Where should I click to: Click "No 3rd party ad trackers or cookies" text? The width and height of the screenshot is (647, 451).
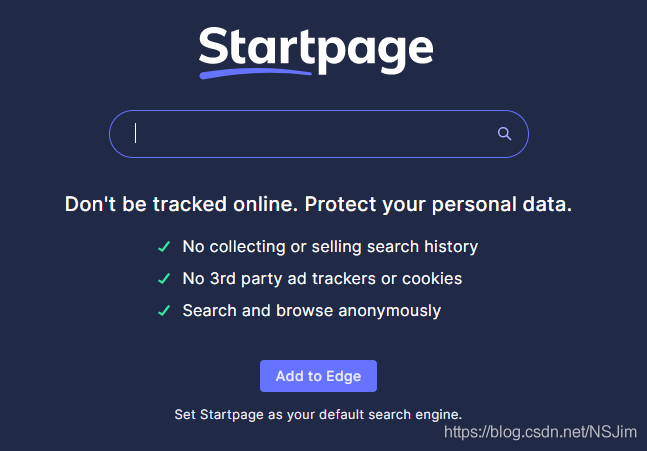click(322, 279)
